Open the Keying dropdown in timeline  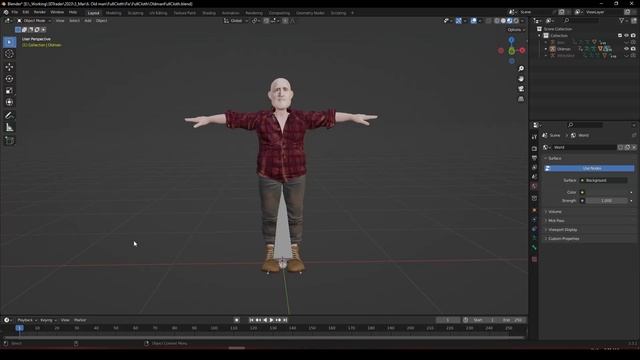(48, 320)
